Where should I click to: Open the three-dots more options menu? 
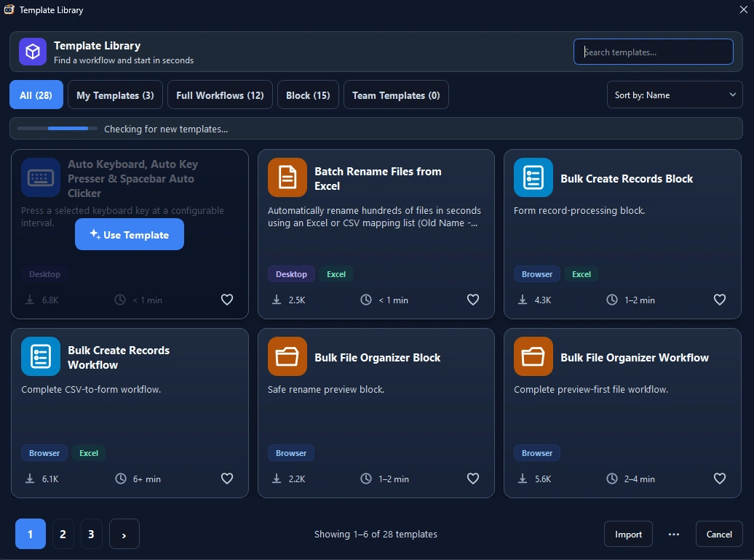click(674, 534)
